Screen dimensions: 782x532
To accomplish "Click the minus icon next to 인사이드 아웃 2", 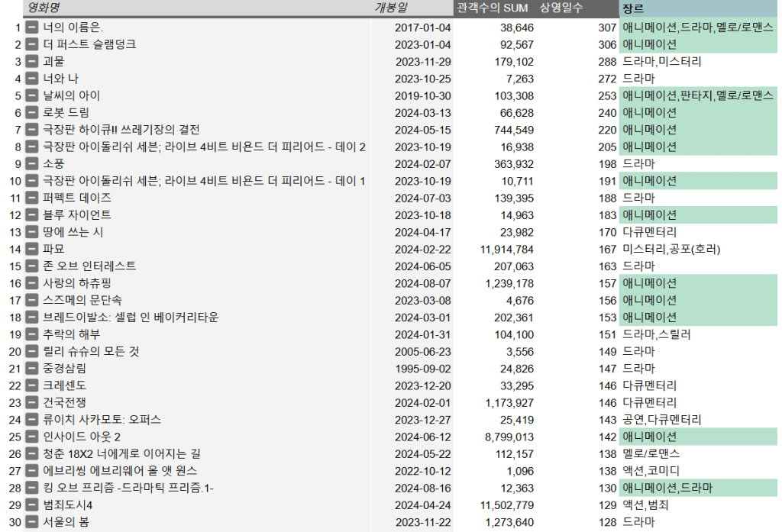I will tap(31, 437).
